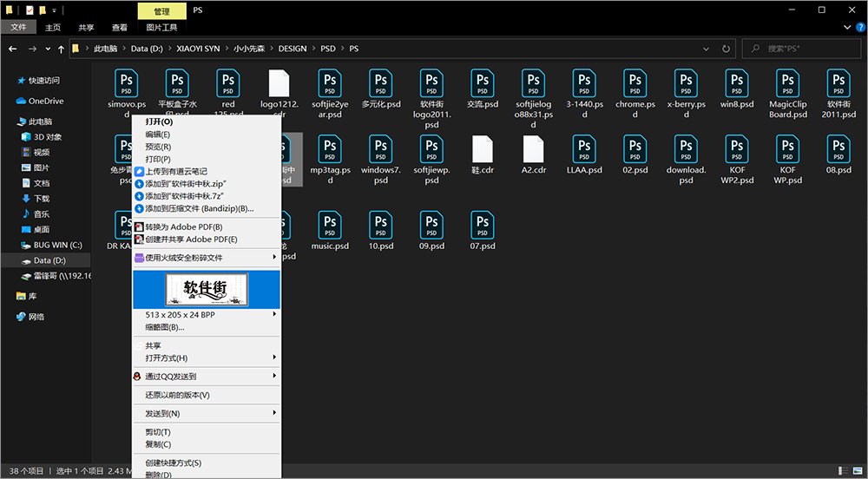Select the MagicClipBoard.psd file icon

coord(787,83)
